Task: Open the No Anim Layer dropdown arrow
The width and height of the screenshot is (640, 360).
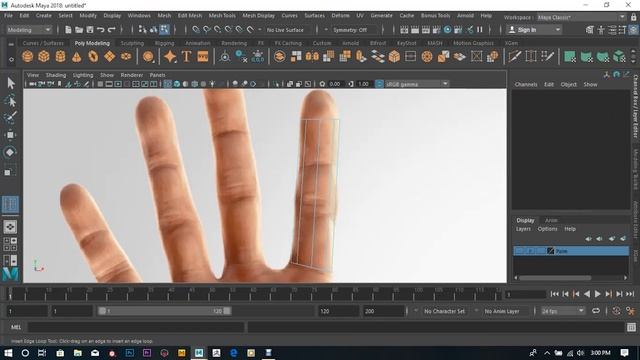Action: click(476, 311)
